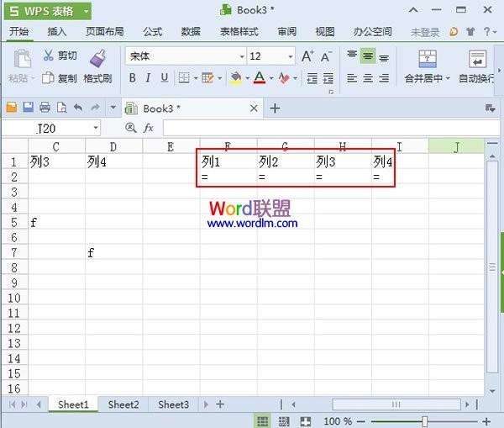Set vertical align to bottom
This screenshot has height=428, width=504.
(384, 58)
